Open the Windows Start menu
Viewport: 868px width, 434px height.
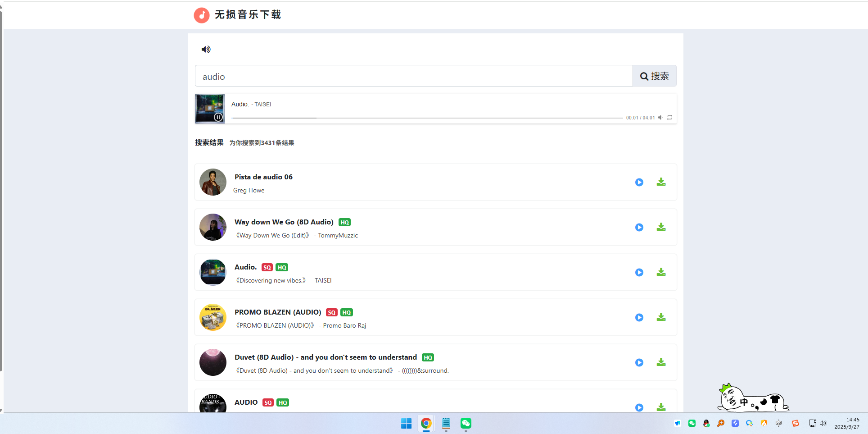point(406,423)
